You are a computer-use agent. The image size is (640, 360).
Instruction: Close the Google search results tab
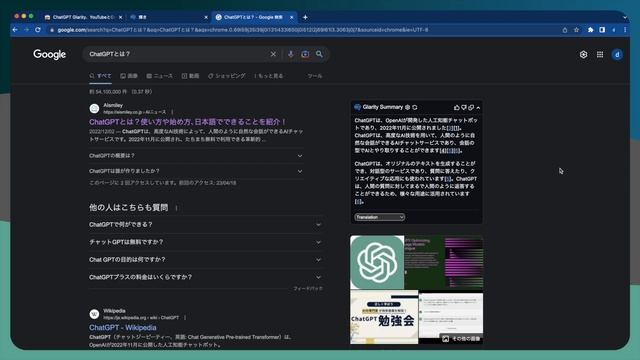pos(291,17)
